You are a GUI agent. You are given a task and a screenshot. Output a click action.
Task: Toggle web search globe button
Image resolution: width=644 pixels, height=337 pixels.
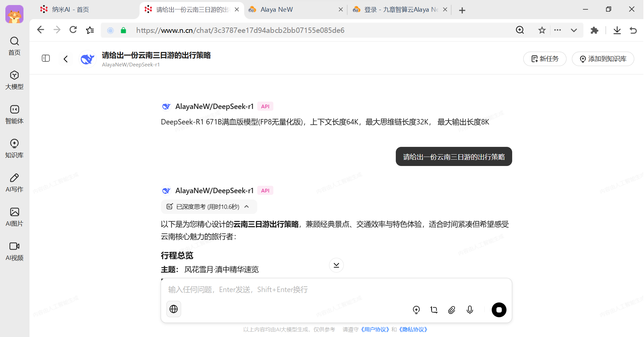click(x=174, y=309)
